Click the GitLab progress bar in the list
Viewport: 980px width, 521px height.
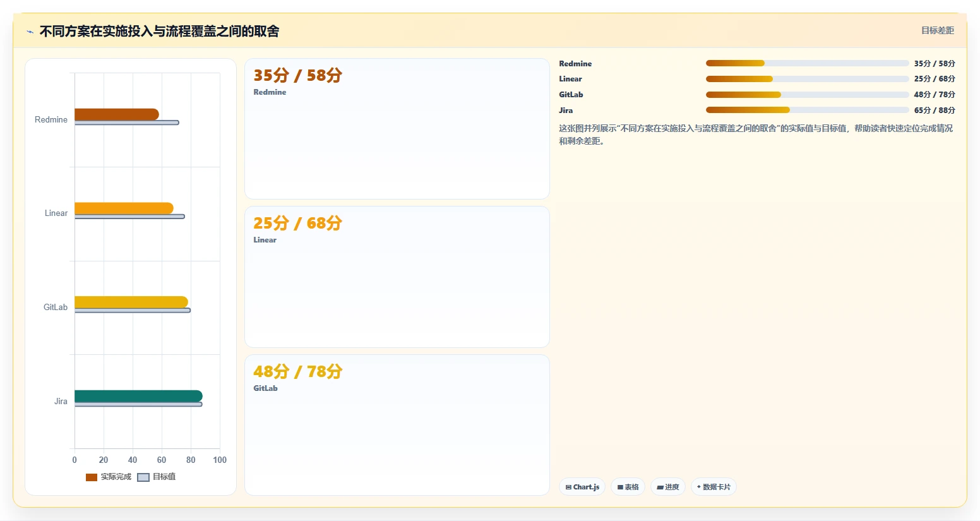click(x=807, y=95)
